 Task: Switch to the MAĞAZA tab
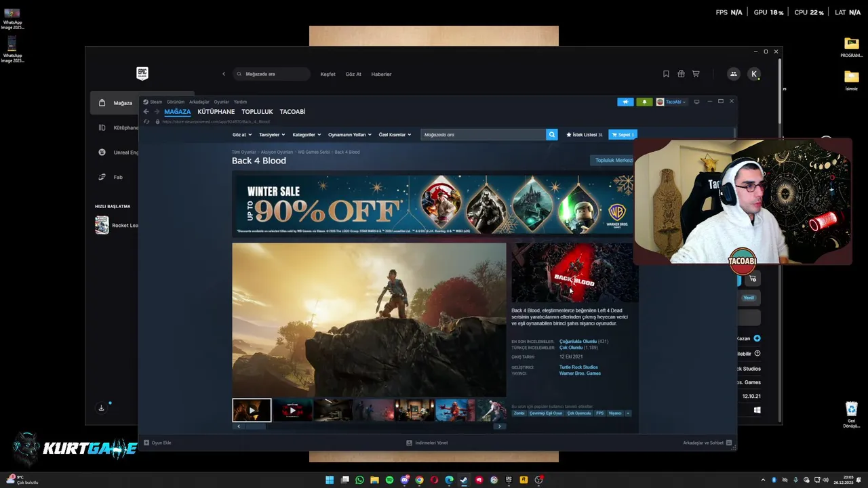pos(177,112)
